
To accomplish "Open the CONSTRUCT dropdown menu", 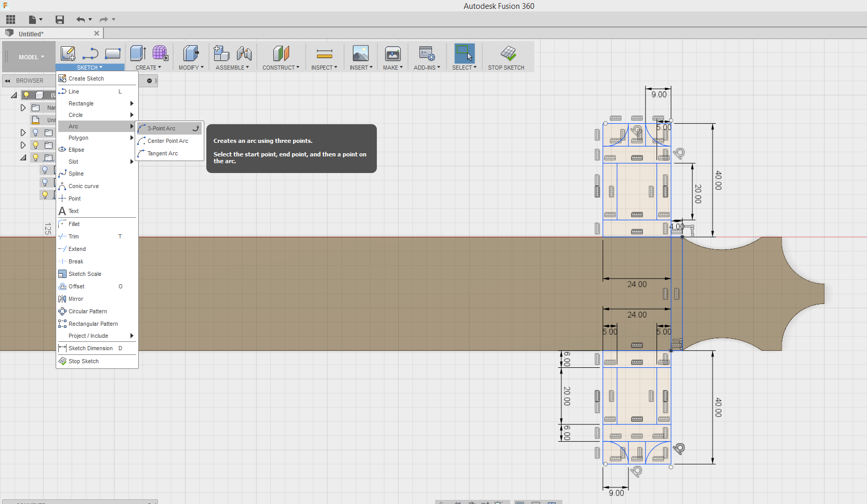I will click(281, 68).
